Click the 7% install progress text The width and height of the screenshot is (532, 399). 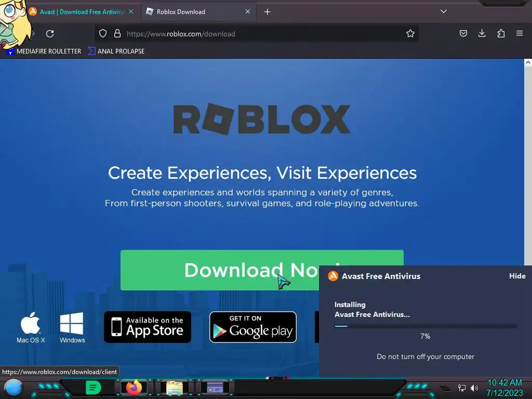coord(425,336)
